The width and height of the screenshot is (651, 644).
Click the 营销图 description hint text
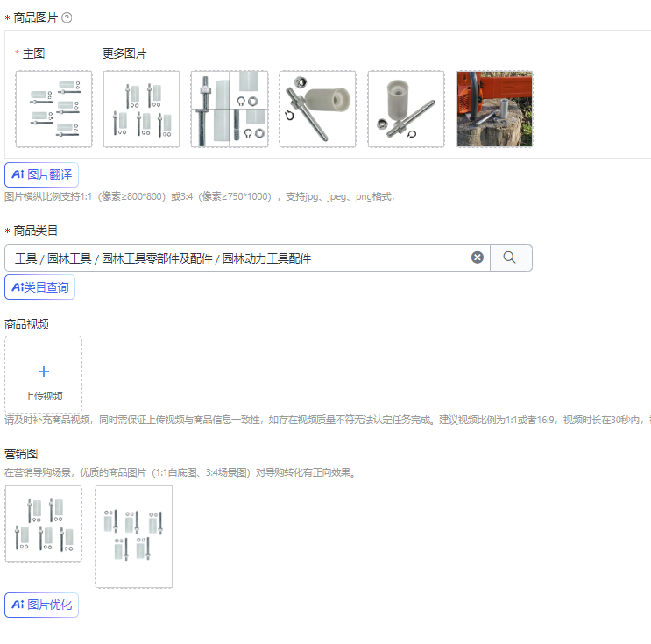pyautogui.click(x=180, y=472)
